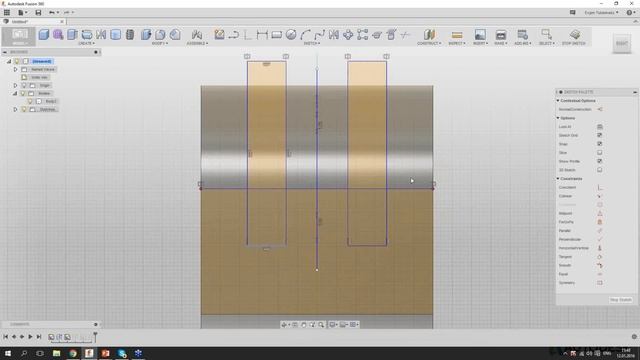Open the ASSEMBLE menu

[197, 43]
